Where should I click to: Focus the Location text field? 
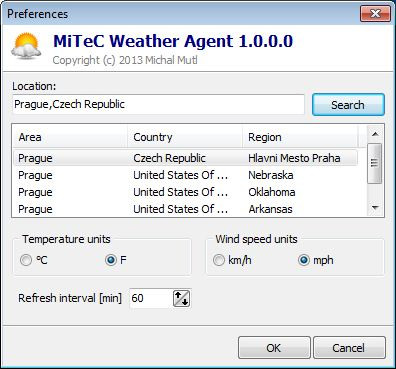(158, 104)
